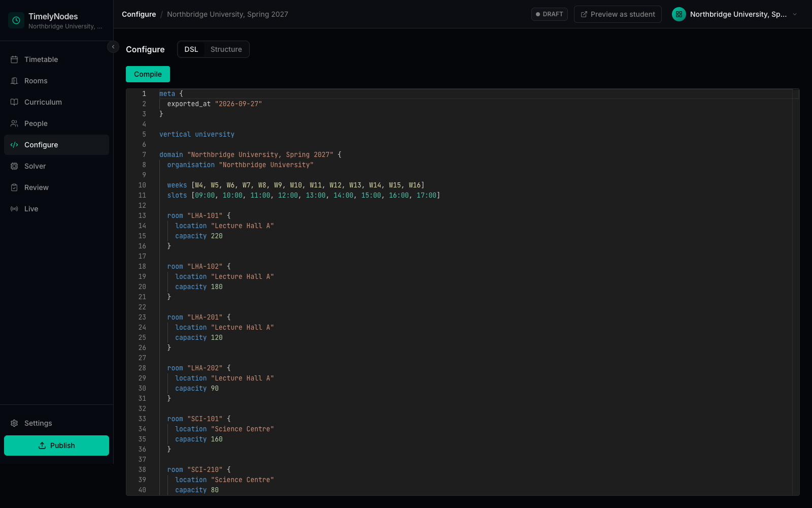Switch to the Structure tab

(x=226, y=49)
